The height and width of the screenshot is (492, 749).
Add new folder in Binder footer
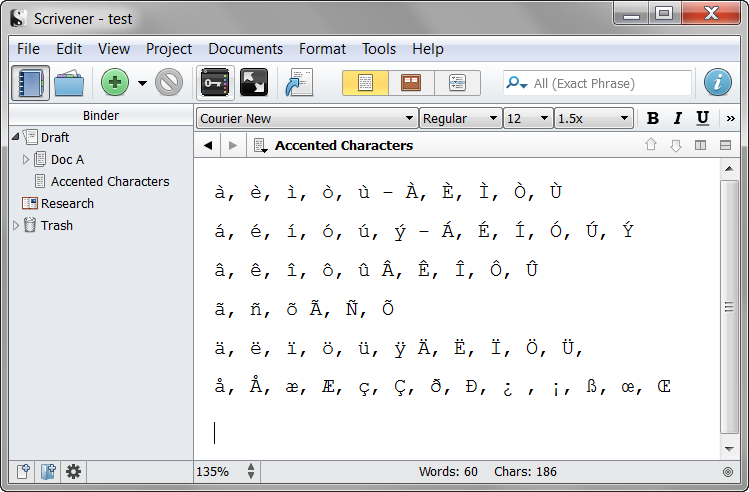point(48,471)
